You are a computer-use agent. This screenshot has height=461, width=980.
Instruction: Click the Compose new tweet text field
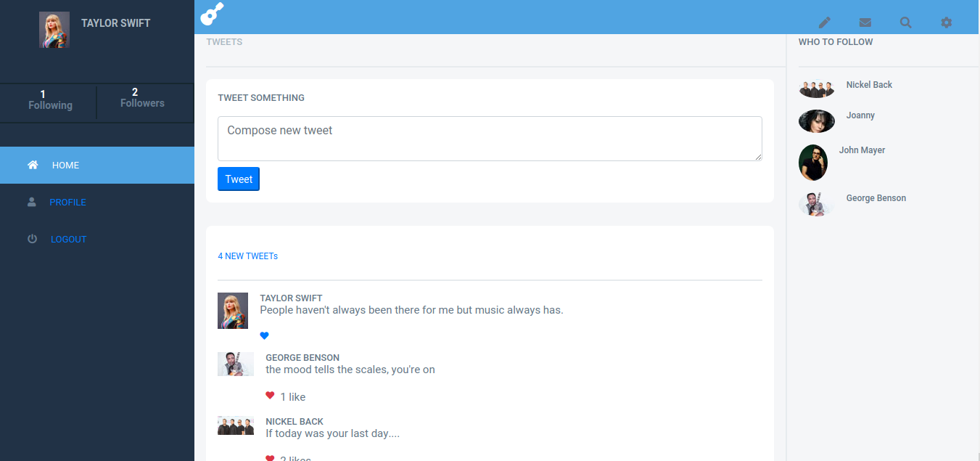[x=490, y=138]
